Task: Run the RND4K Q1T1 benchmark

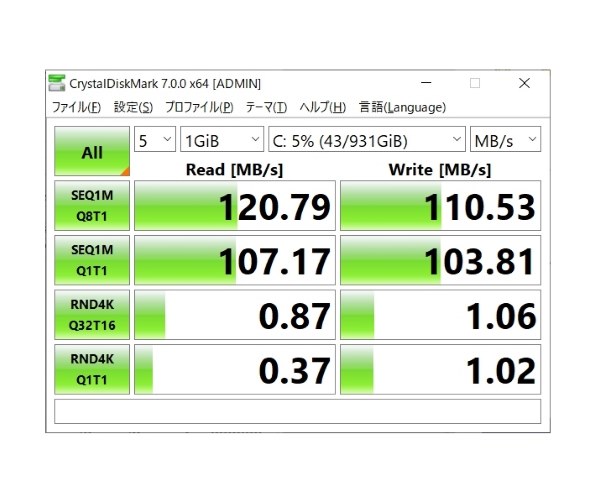Action: (92, 369)
